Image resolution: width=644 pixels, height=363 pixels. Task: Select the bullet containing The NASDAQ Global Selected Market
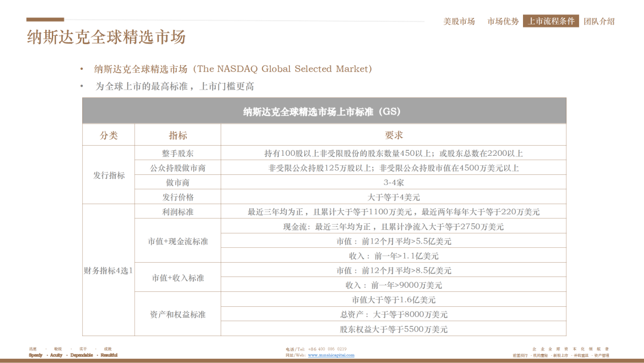233,69
